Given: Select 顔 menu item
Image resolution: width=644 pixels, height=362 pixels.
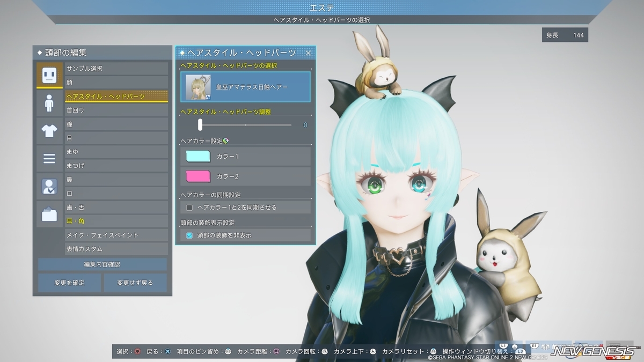Looking at the screenshot, I should pos(116,83).
